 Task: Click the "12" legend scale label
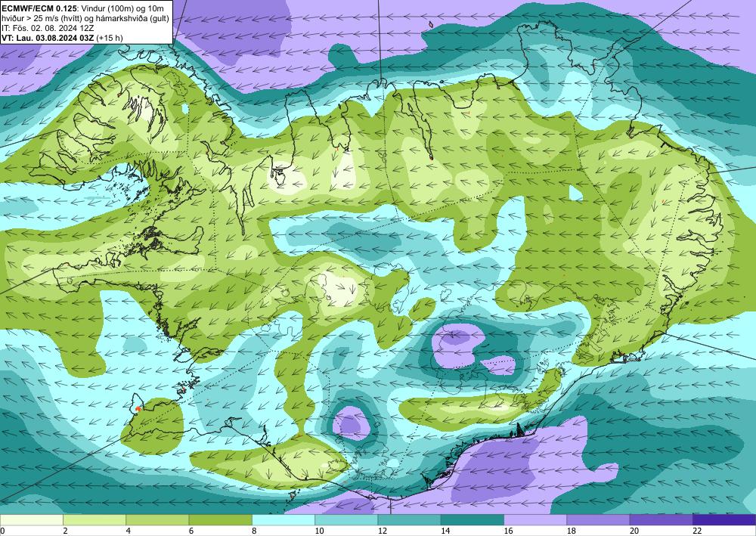pyautogui.click(x=383, y=531)
